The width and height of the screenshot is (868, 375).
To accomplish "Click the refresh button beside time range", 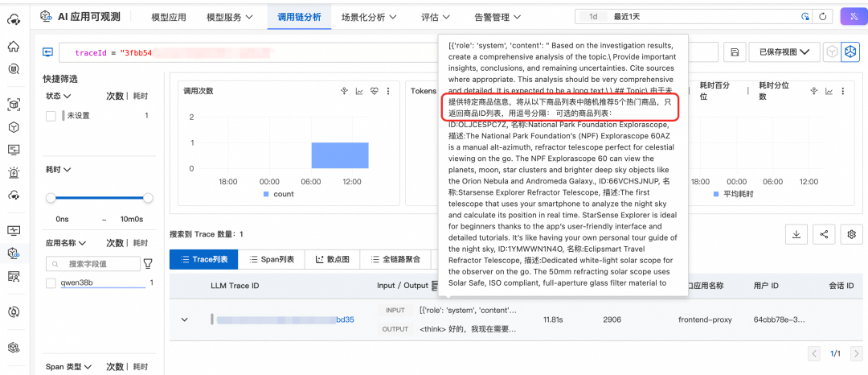I will (822, 16).
